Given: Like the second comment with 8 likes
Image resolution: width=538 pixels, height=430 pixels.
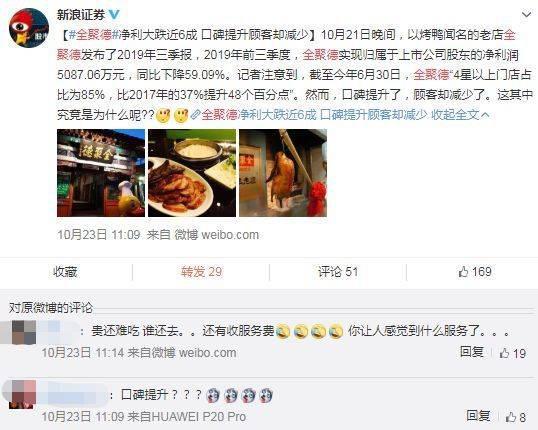Looking at the screenshot, I should click(x=516, y=417).
